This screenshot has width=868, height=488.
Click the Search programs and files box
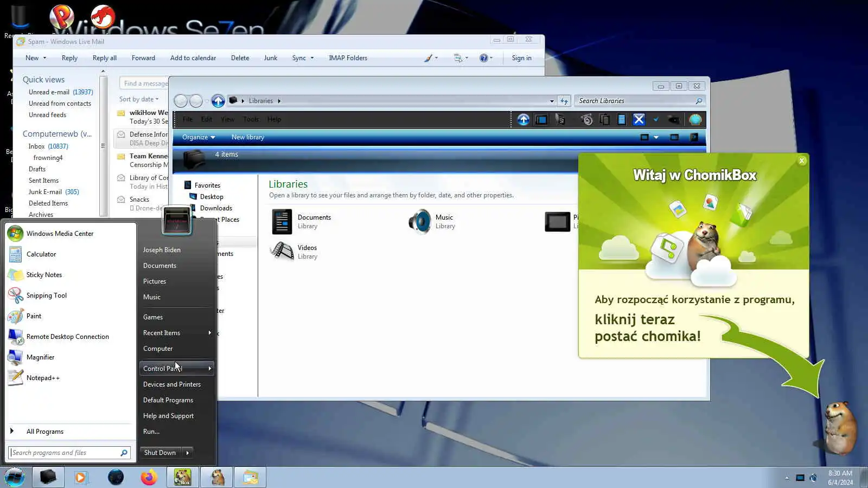click(69, 453)
